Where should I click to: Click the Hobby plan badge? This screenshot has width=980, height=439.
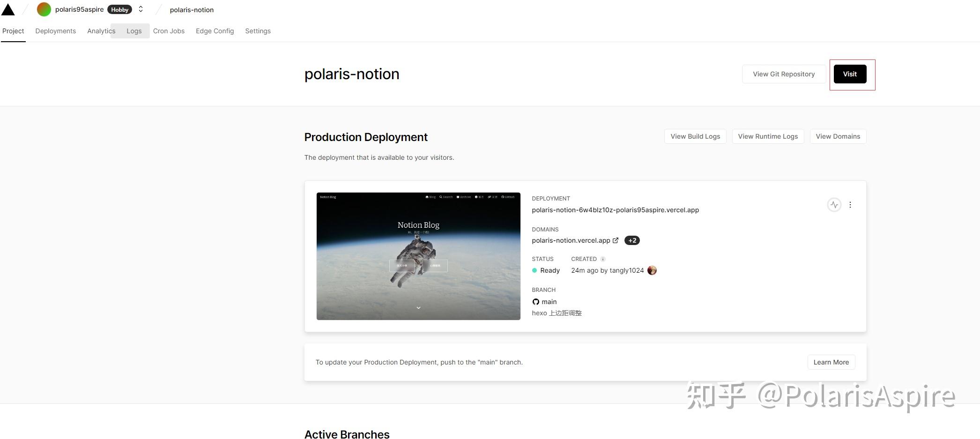(119, 9)
